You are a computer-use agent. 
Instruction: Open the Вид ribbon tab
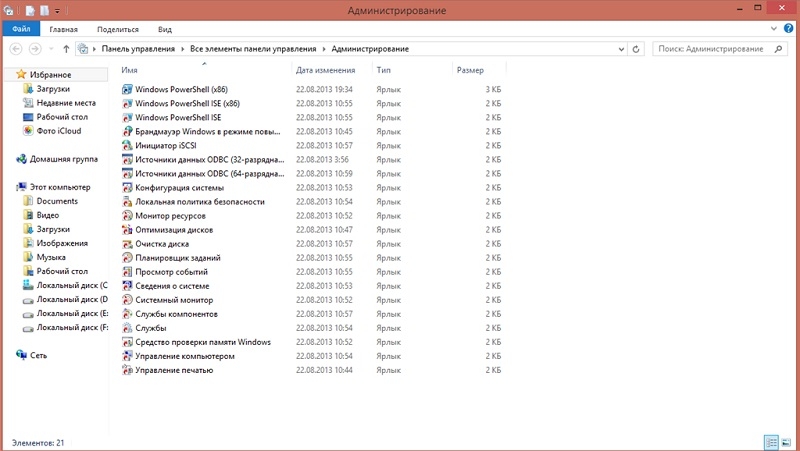point(165,29)
